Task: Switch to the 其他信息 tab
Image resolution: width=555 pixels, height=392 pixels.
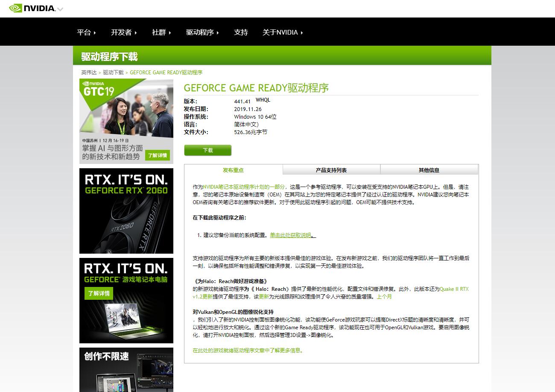Action: (429, 170)
